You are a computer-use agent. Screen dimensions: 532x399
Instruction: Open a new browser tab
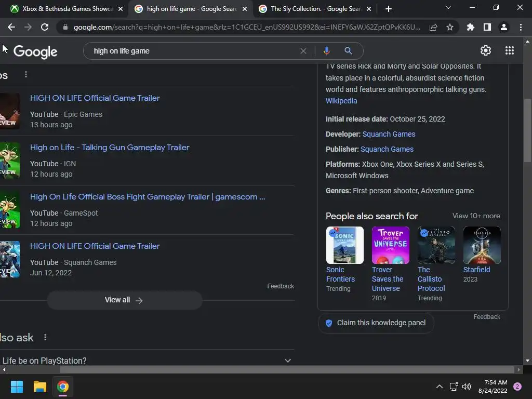pos(389,9)
